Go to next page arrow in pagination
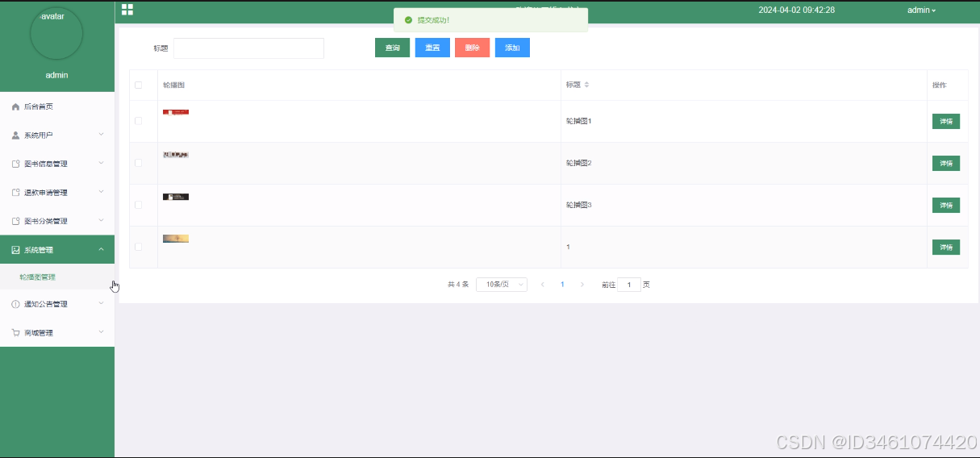 (582, 285)
